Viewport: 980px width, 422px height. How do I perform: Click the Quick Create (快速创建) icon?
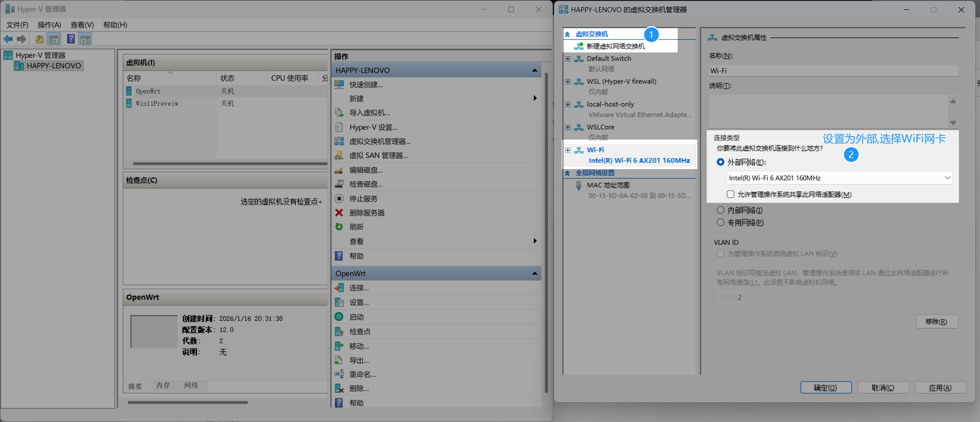[339, 85]
